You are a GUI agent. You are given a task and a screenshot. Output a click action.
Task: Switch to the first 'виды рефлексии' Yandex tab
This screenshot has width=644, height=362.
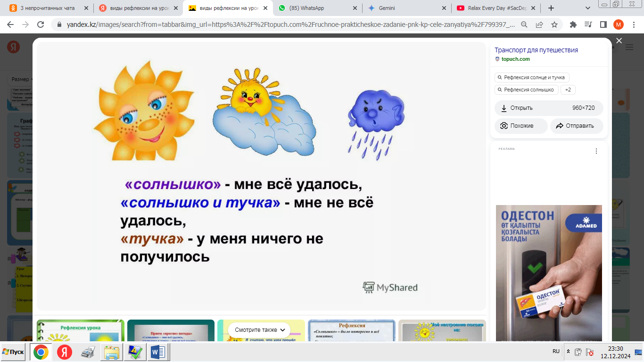138,8
